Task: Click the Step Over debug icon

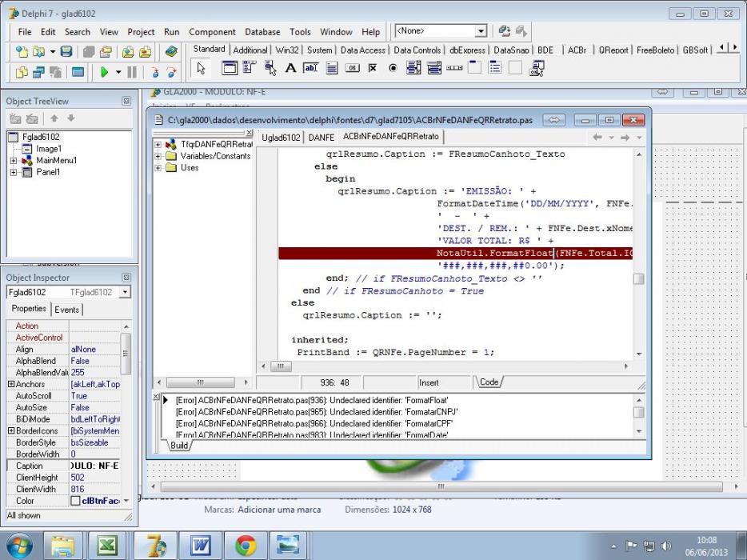Action: (x=171, y=73)
